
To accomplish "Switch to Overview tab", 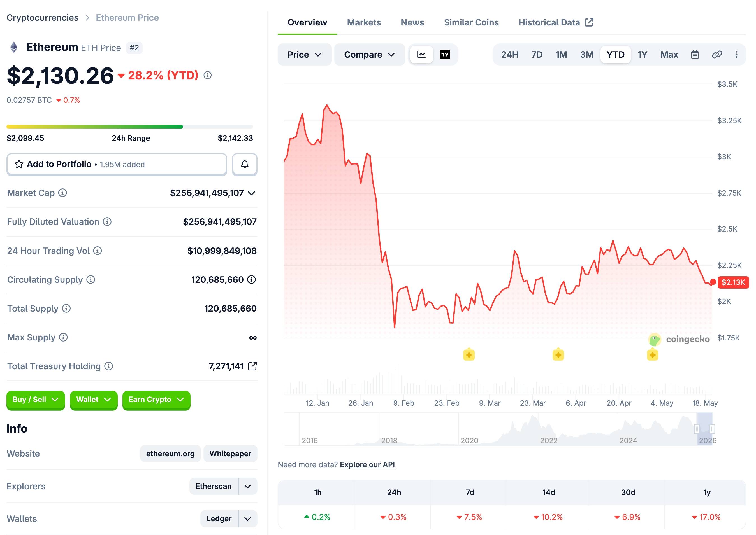I will click(307, 22).
